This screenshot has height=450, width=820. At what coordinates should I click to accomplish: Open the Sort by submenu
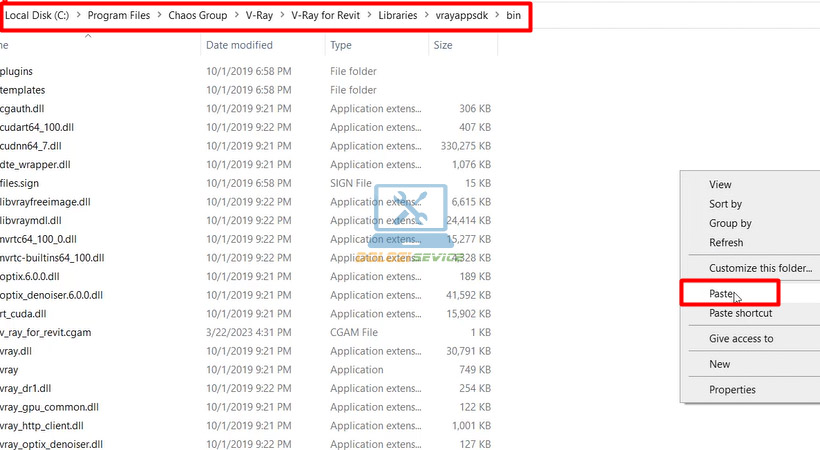(725, 204)
